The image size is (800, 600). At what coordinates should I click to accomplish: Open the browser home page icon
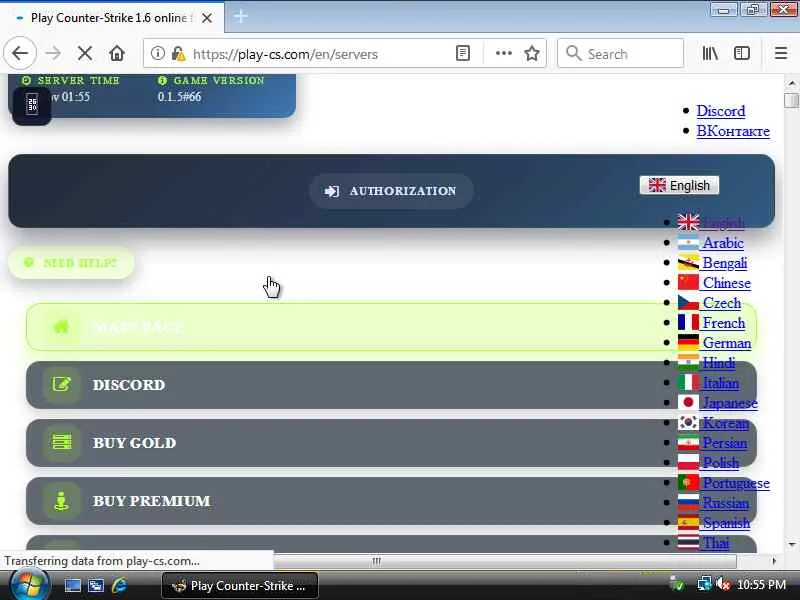[117, 53]
